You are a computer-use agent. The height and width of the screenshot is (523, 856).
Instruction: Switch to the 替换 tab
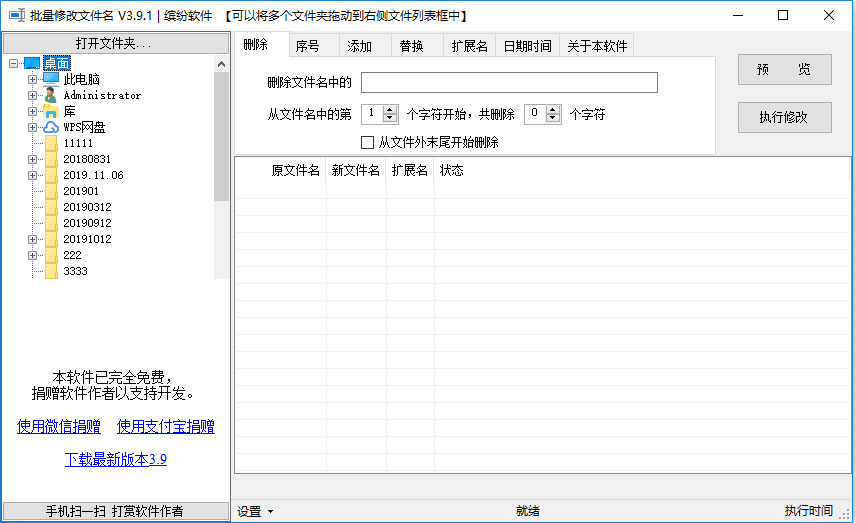point(417,46)
